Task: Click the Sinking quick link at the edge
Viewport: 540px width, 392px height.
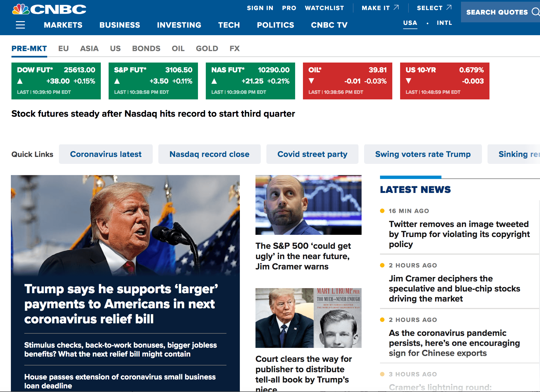Action: coord(514,154)
